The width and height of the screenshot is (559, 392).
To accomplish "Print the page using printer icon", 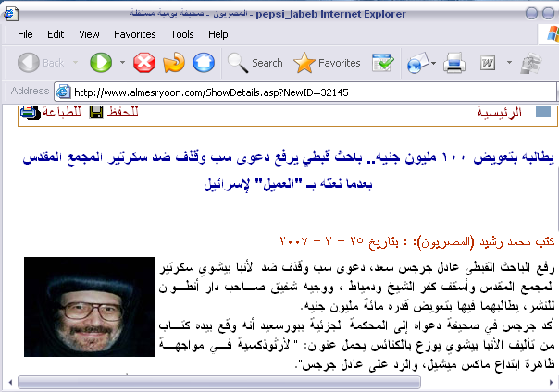I will pos(454,63).
